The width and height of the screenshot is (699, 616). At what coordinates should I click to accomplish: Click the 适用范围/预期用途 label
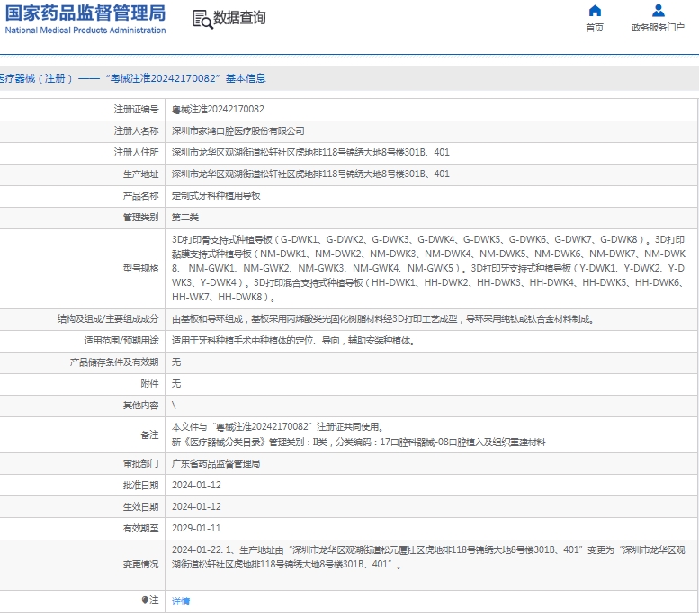(x=121, y=341)
